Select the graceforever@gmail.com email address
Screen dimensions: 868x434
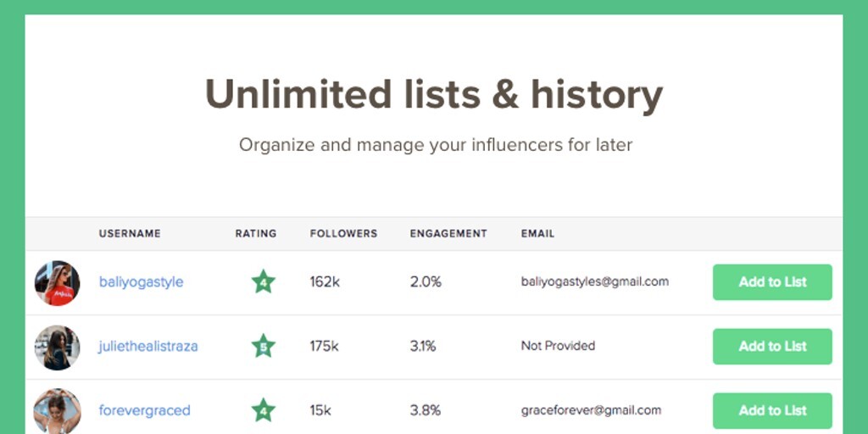[591, 410]
